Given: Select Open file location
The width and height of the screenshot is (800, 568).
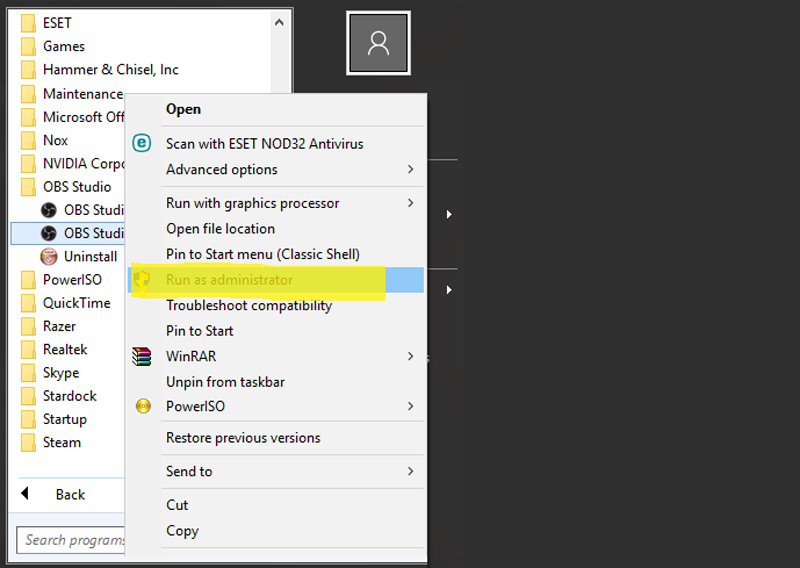Looking at the screenshot, I should coord(220,228).
